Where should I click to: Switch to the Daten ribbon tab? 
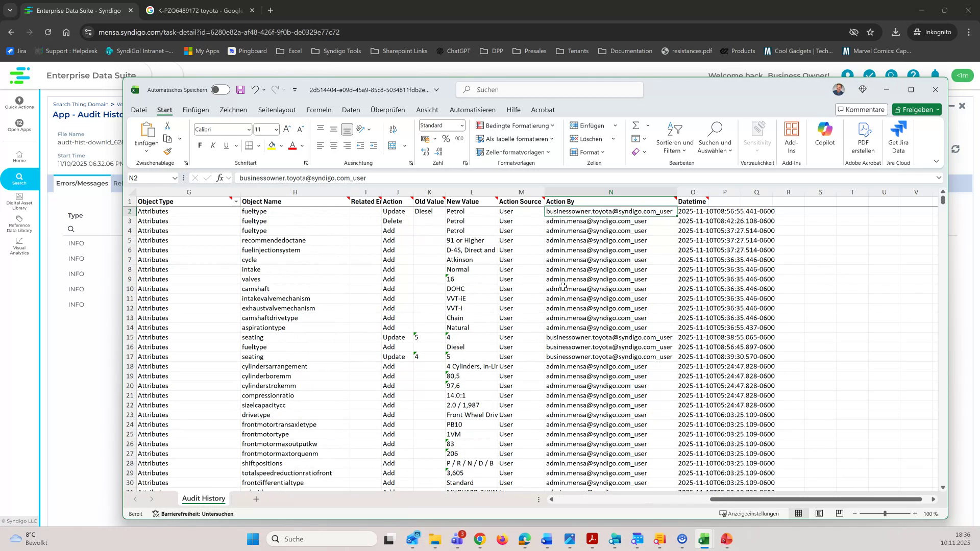click(351, 110)
